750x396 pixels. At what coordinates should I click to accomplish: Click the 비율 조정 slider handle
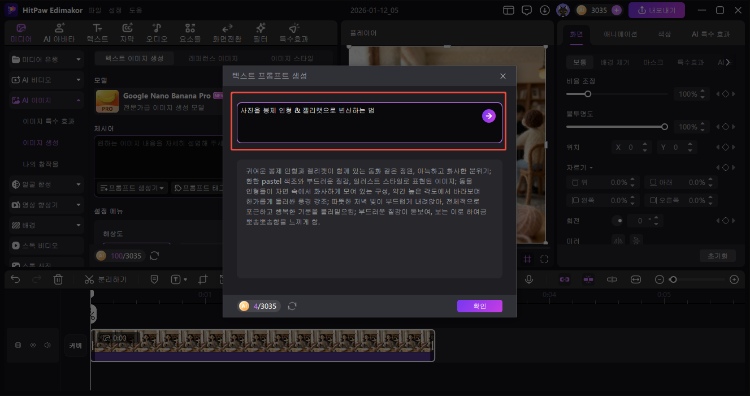588,94
